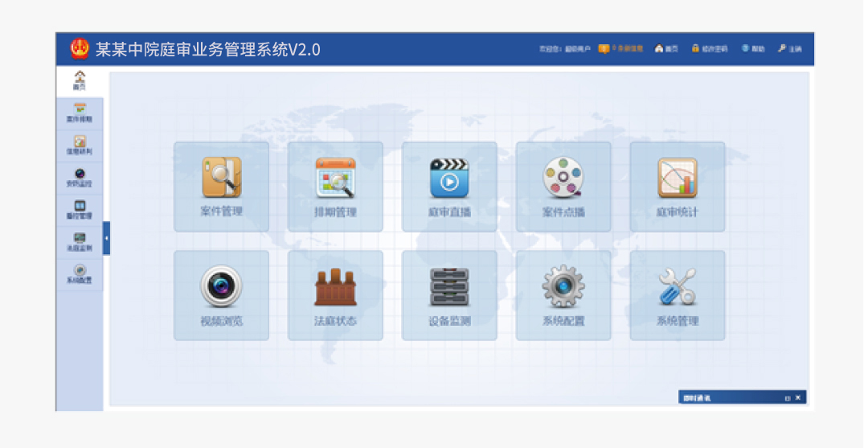
Task: Select the home tab in the sidebar
Action: click(x=80, y=80)
